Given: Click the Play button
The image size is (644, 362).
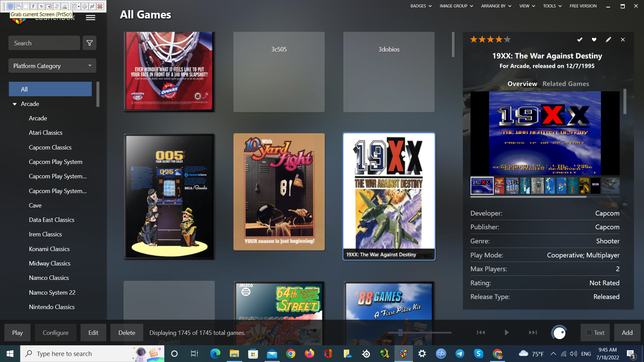Looking at the screenshot, I should click(17, 333).
